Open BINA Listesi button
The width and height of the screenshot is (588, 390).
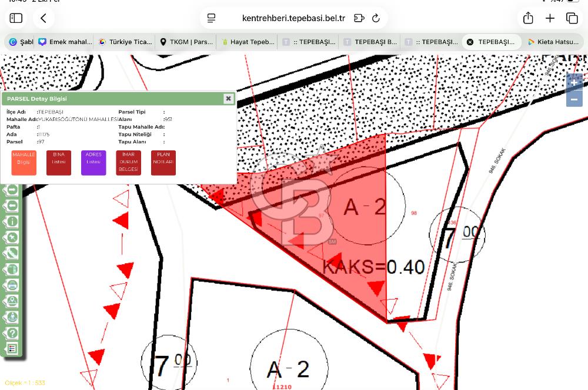(x=59, y=163)
